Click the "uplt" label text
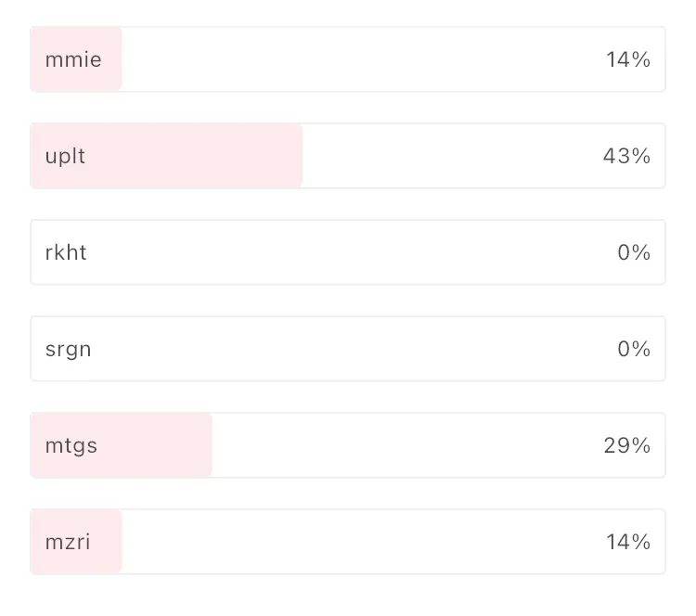Image resolution: width=696 pixels, height=616 pixels. point(65,156)
